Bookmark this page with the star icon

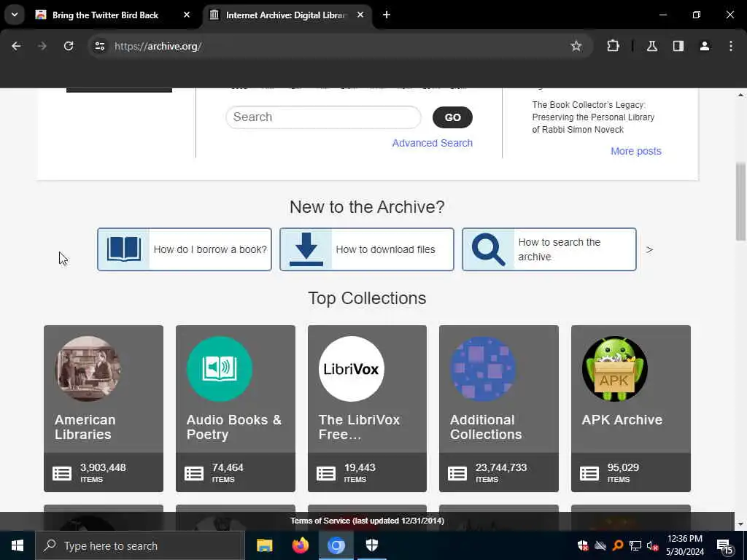point(576,46)
